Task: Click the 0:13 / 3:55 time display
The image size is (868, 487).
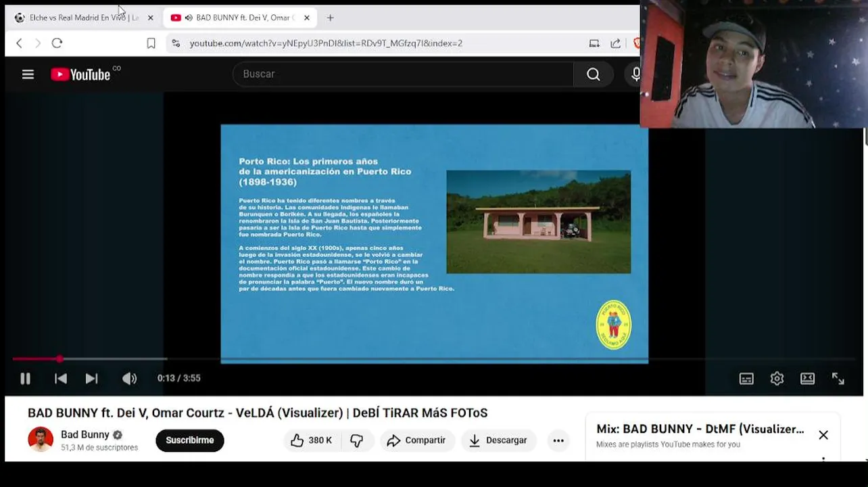Action: pos(179,379)
